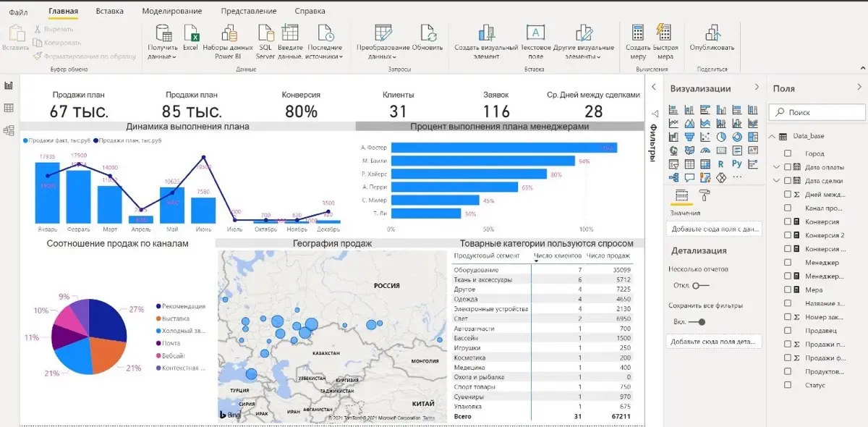
Task: Select the R script visual icon
Action: tap(721, 164)
